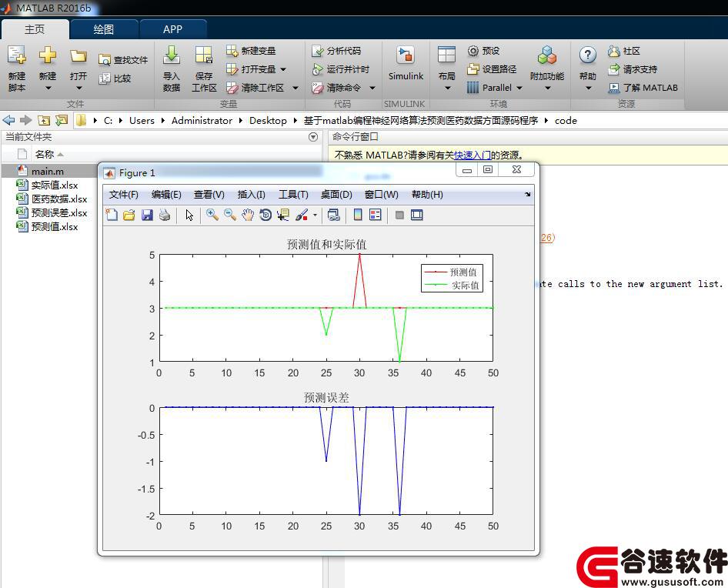This screenshot has height=588, width=728.
Task: Click the New Script (新建脚本) icon
Action: tap(17, 55)
